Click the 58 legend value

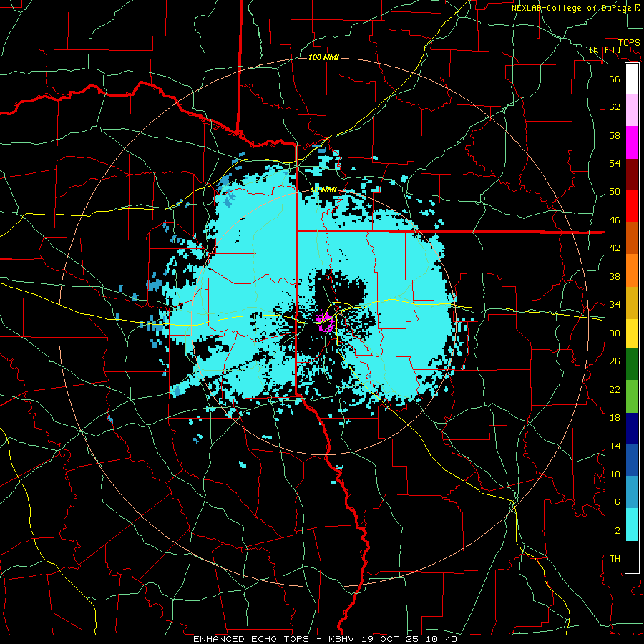(615, 135)
